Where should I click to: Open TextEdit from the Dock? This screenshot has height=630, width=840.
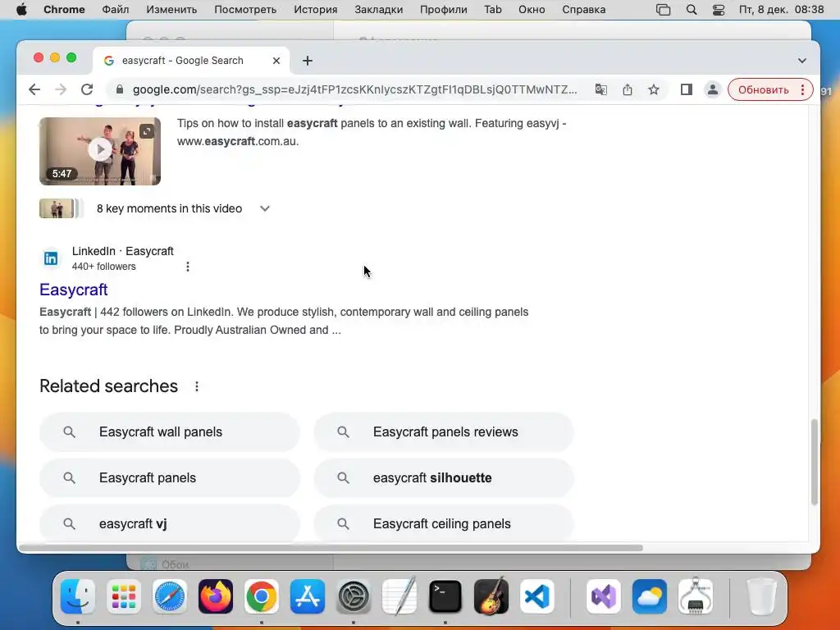coord(399,596)
